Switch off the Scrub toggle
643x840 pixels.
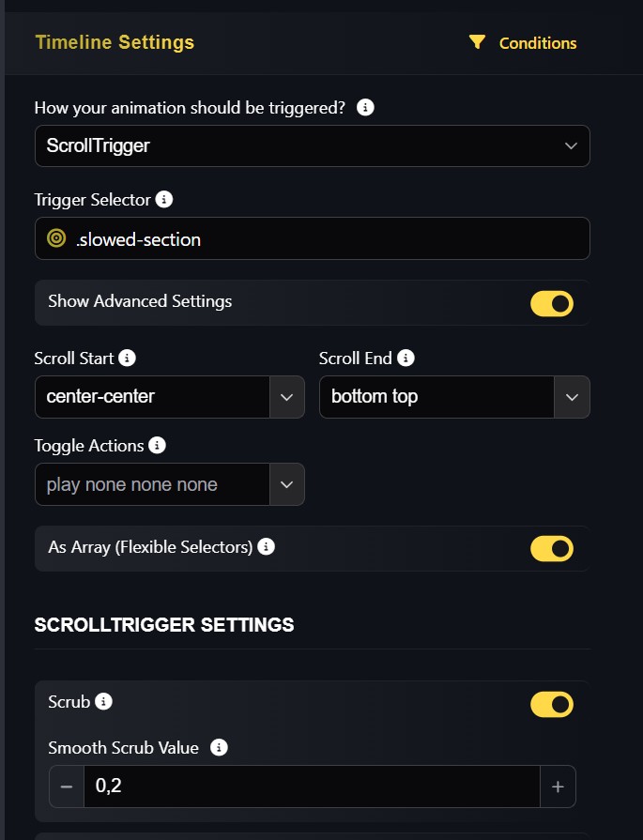pos(552,704)
